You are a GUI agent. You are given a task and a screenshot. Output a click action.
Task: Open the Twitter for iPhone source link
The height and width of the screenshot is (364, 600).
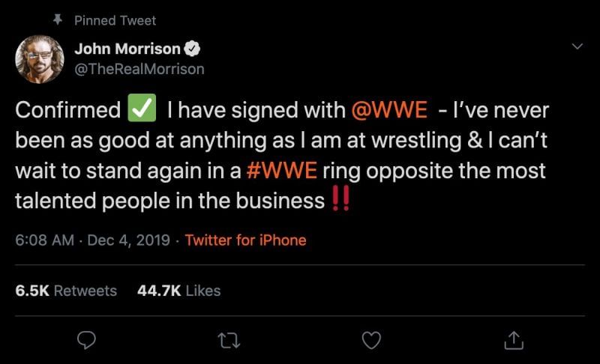click(x=245, y=240)
